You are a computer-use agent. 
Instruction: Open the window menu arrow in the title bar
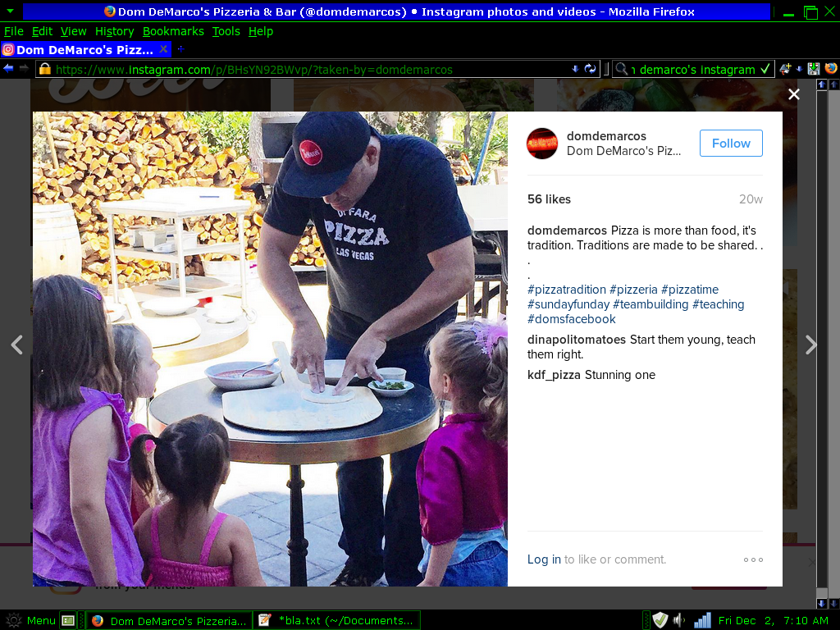(x=10, y=11)
